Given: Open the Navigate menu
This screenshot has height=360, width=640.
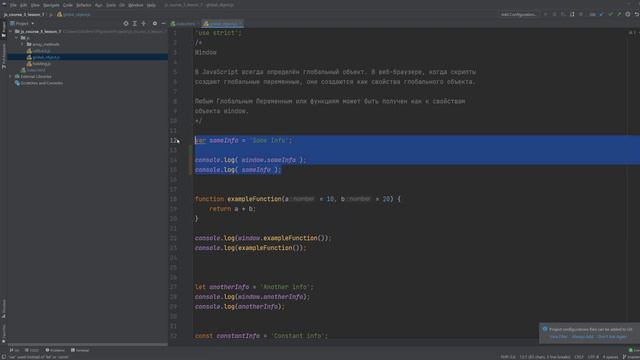Looking at the screenshot, I should pos(51,5).
